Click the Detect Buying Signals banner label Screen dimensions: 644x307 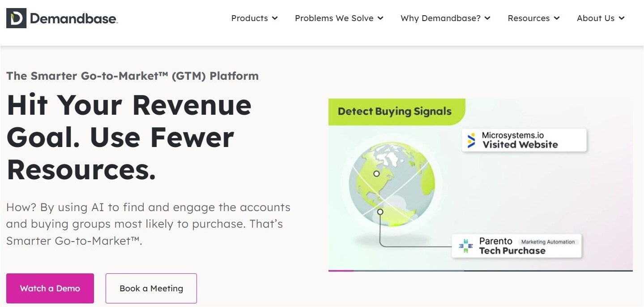(x=394, y=112)
